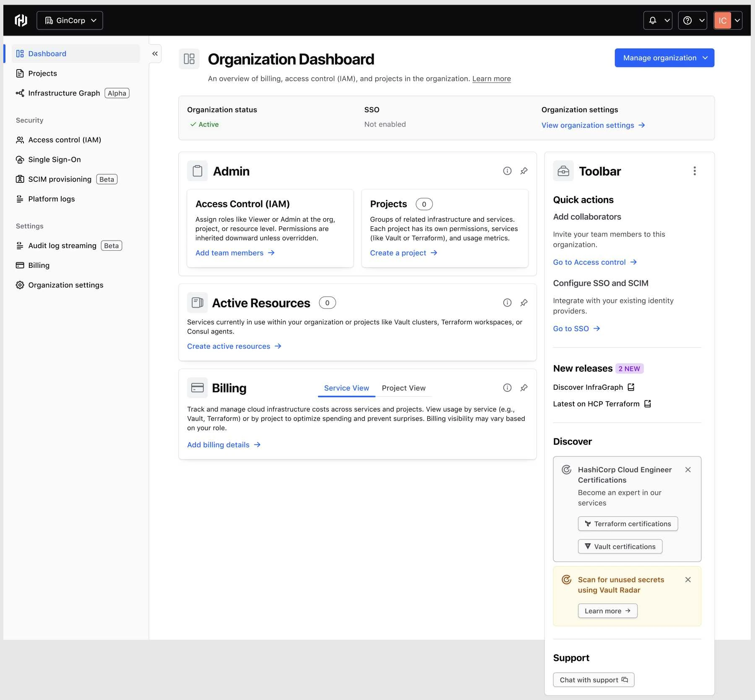This screenshot has width=755, height=700.
Task: Expand the Manage organization dropdown
Action: click(664, 58)
